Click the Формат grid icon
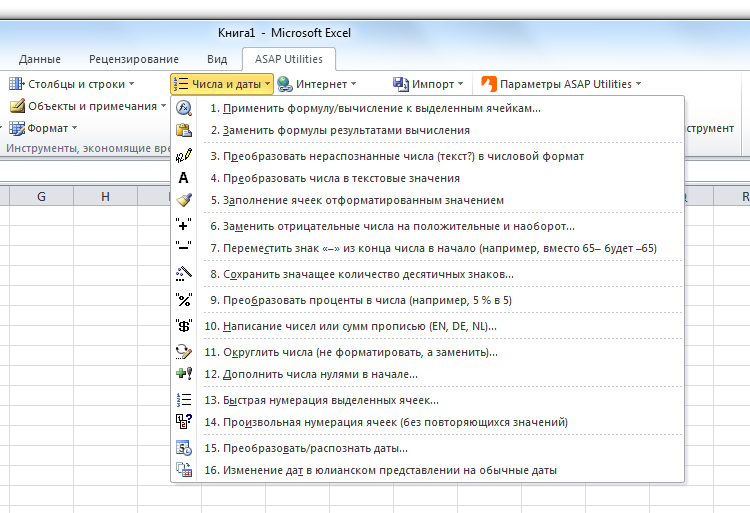Viewport: 750px width, 513px height. click(17, 128)
